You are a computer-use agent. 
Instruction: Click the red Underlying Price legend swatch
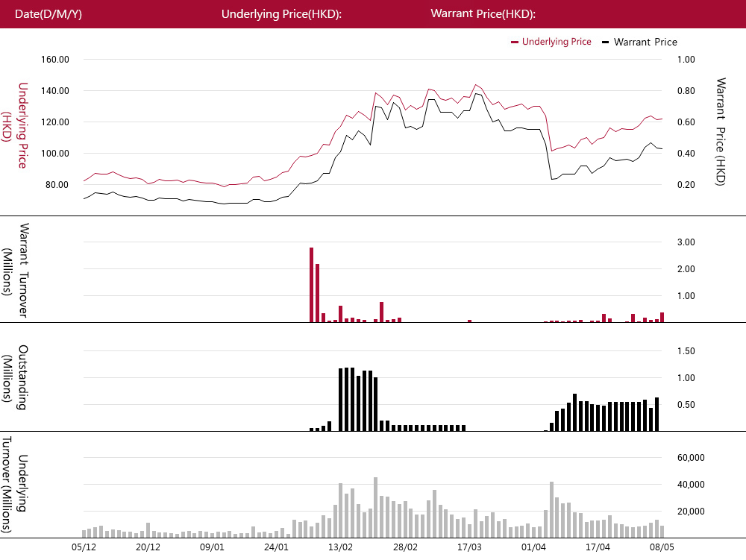tap(514, 43)
